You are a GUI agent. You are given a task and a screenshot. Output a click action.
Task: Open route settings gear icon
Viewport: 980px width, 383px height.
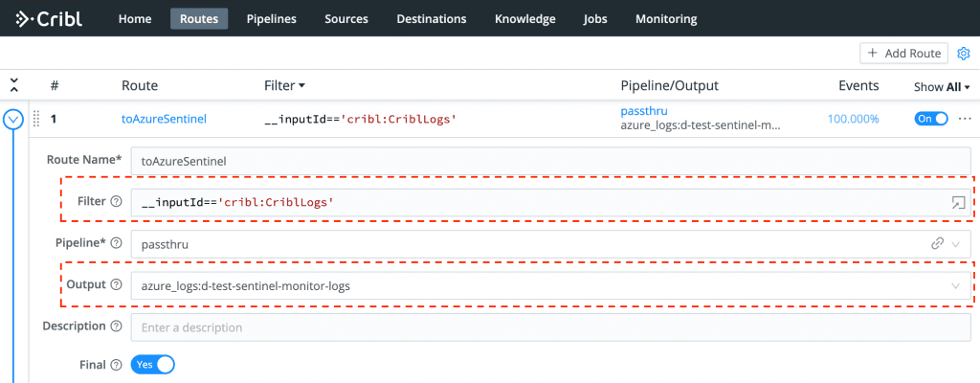coord(964,54)
